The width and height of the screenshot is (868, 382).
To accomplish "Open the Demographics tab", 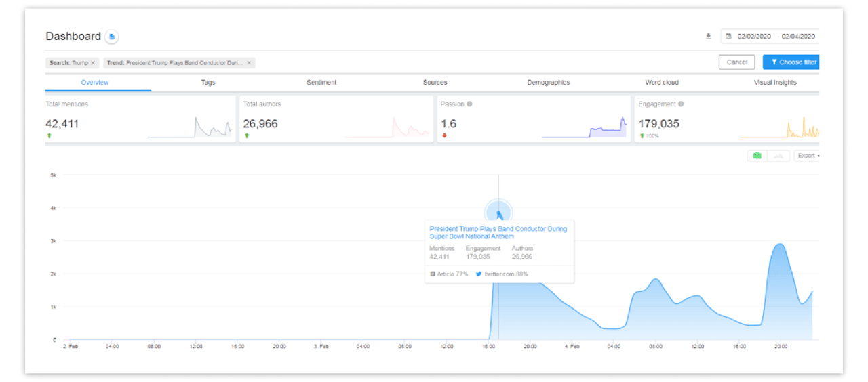I will point(548,83).
